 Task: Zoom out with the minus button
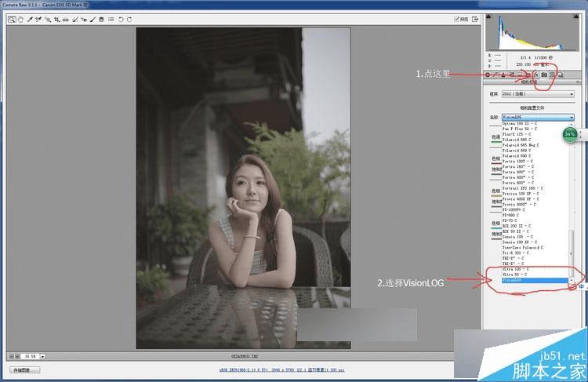pos(11,356)
